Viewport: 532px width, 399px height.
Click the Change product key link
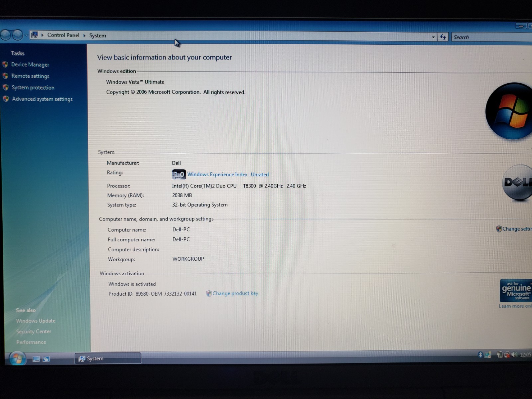click(x=235, y=293)
